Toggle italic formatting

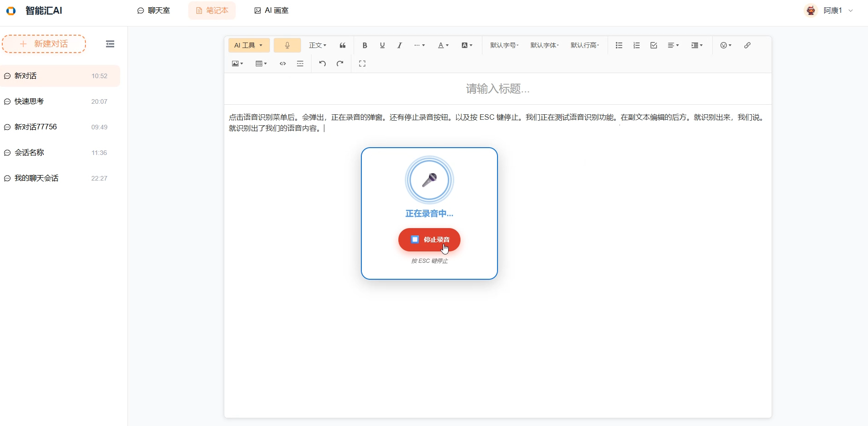click(x=399, y=45)
